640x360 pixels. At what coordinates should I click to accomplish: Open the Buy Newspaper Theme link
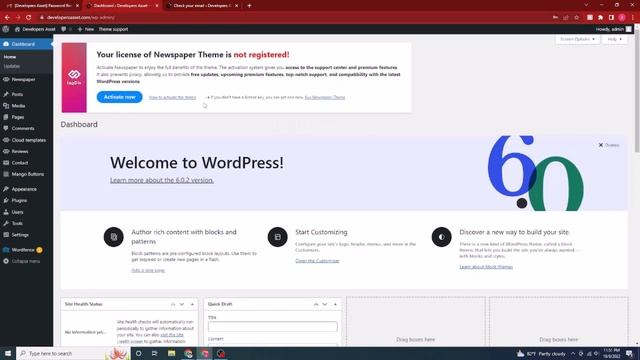click(x=325, y=97)
